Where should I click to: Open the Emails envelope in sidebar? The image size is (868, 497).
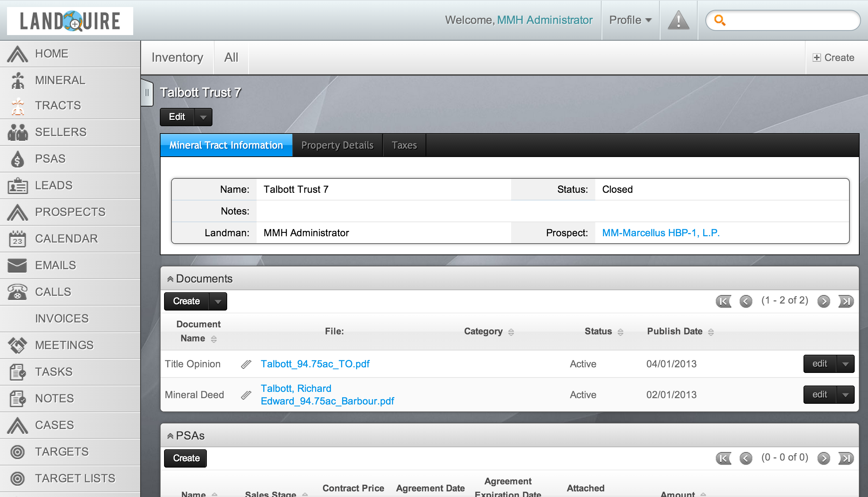17,266
